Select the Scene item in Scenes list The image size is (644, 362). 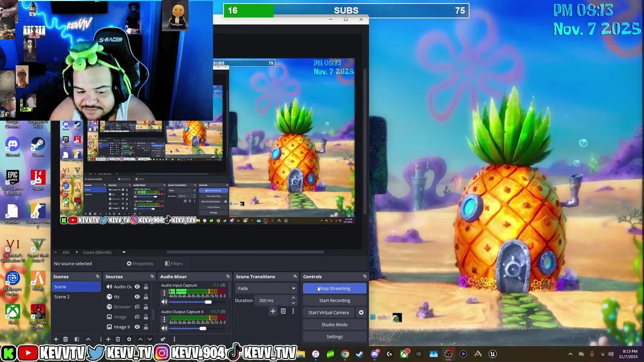pos(76,287)
